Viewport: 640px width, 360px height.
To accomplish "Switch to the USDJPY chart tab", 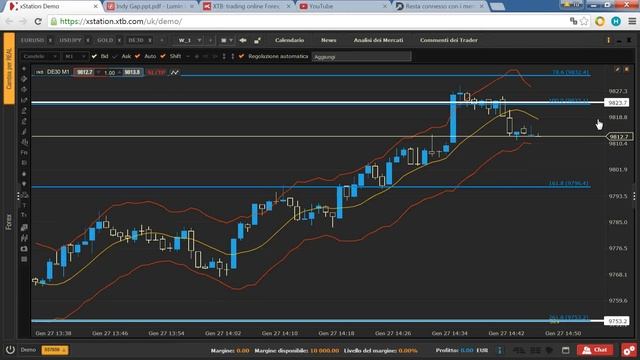I will [x=70, y=40].
